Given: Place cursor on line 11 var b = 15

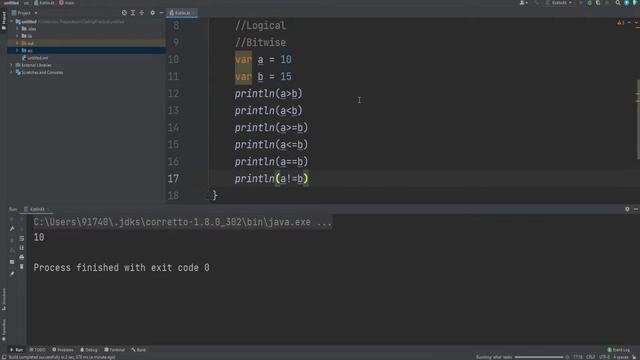Looking at the screenshot, I should [x=263, y=77].
